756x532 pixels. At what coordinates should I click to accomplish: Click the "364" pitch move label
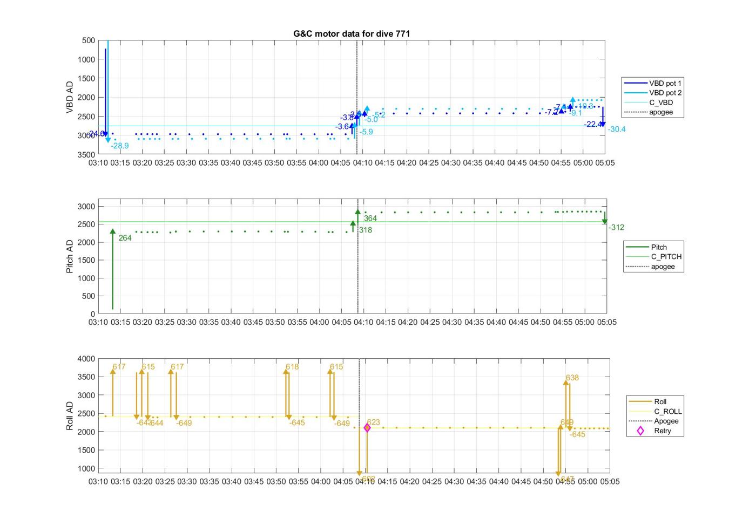point(370,219)
